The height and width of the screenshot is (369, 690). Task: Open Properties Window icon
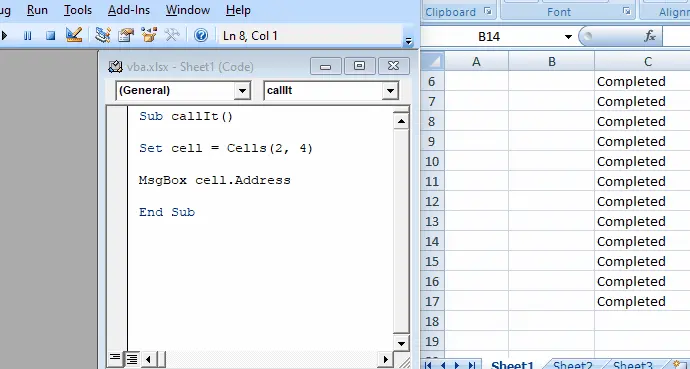pos(126,35)
